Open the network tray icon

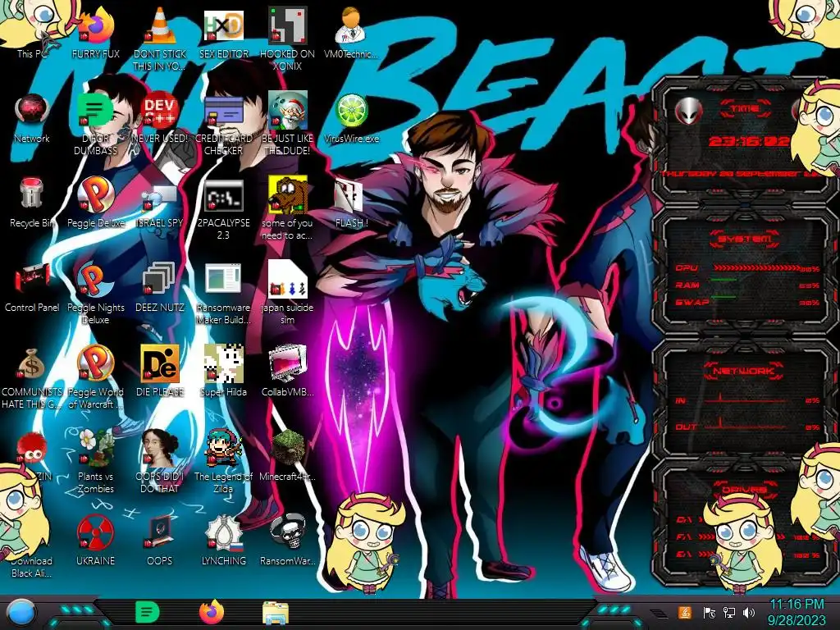point(729,612)
